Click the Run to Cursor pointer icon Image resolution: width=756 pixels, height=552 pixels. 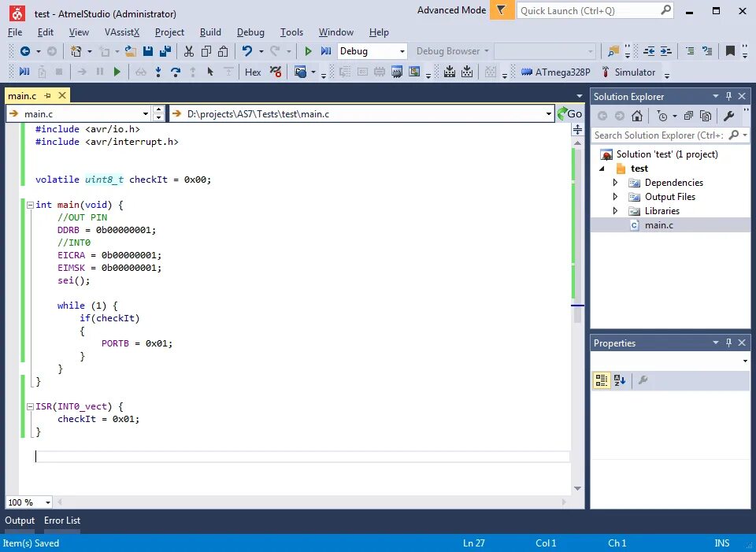tap(210, 72)
